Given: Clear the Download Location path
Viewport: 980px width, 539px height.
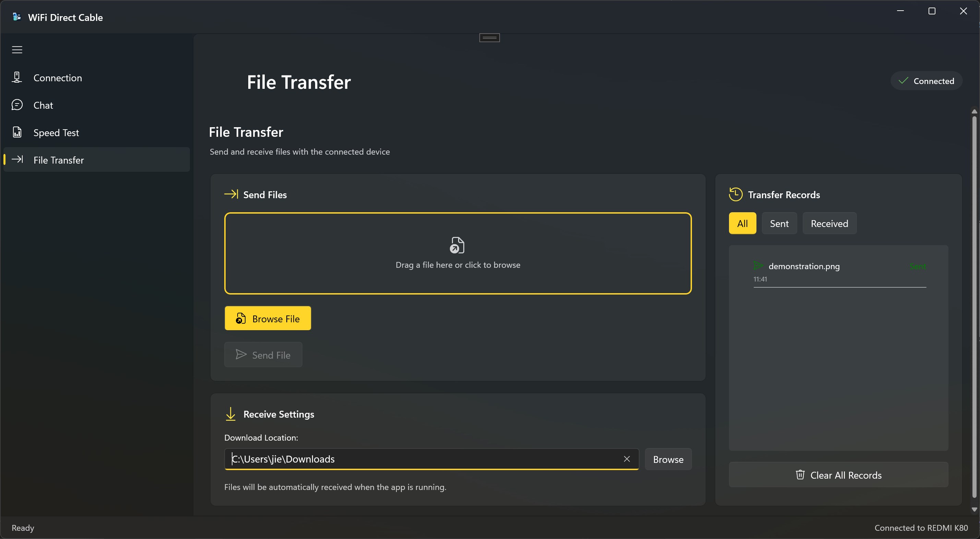Looking at the screenshot, I should point(626,459).
